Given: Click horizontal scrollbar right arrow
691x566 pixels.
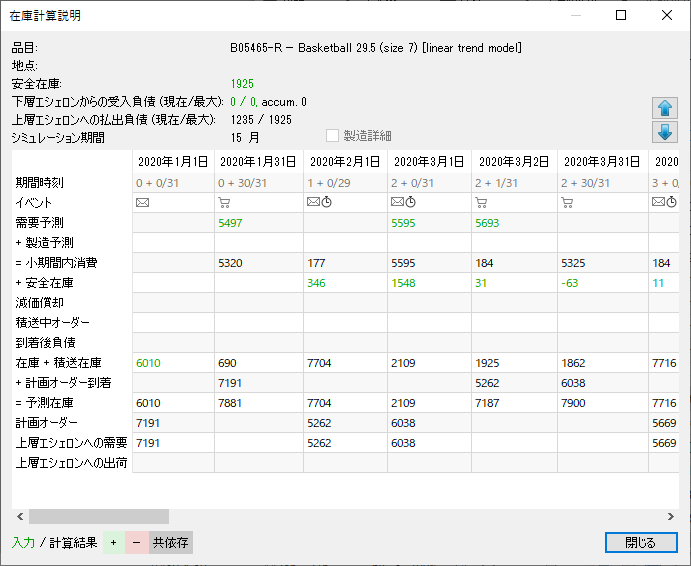Looking at the screenshot, I should (x=670, y=516).
